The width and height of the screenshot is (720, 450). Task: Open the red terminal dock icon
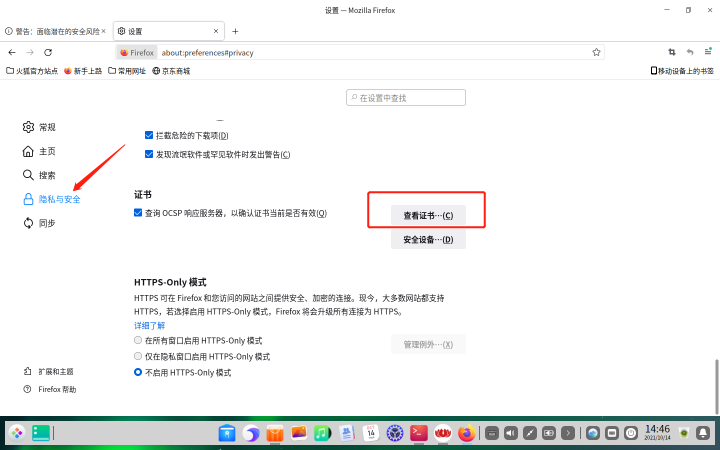[x=418, y=433]
